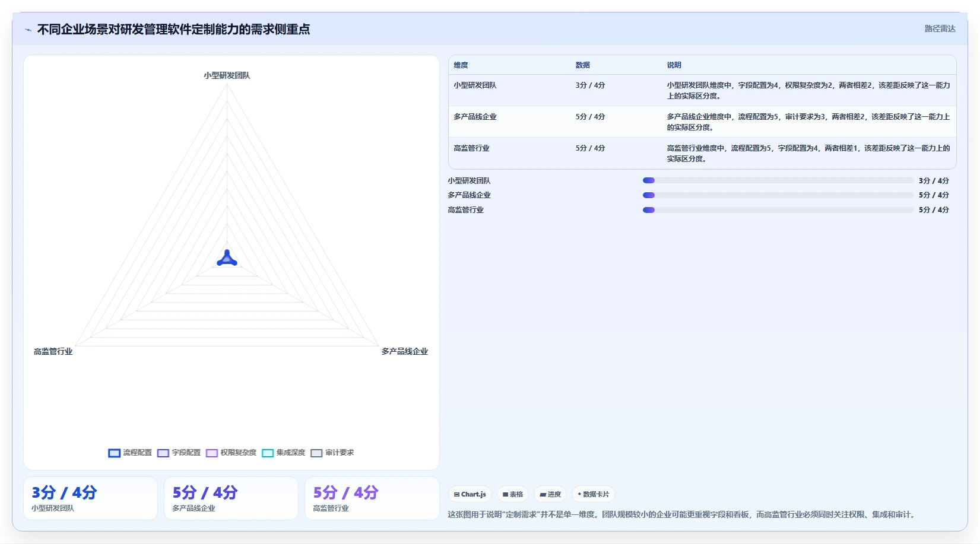
Task: Click the 路径雷达 label in the header
Action: point(940,28)
